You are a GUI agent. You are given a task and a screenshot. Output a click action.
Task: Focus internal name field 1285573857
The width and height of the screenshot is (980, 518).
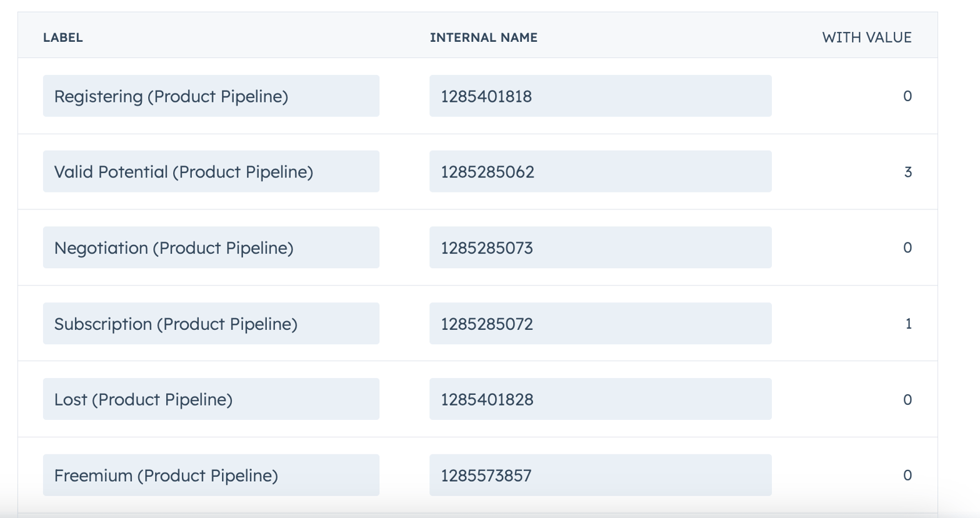[x=600, y=476]
